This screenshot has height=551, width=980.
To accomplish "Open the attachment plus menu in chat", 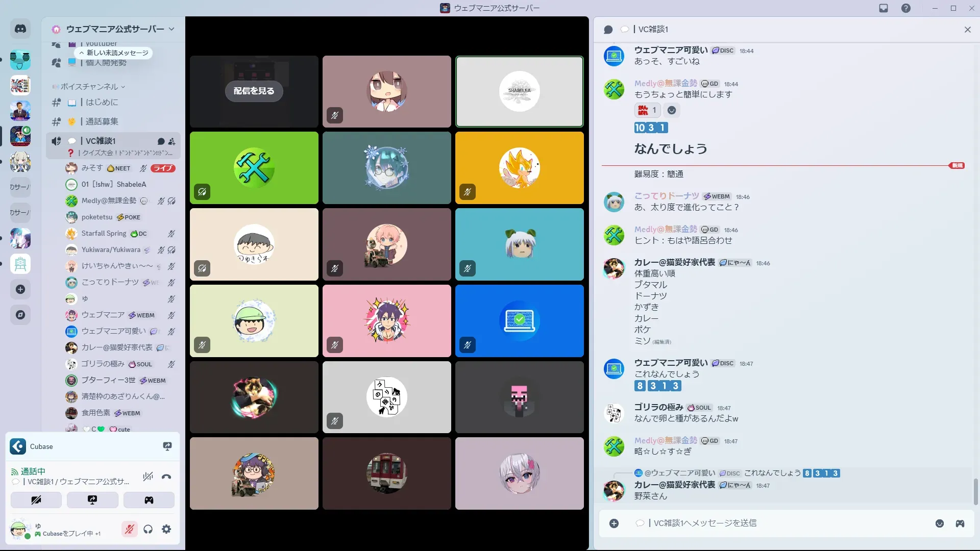I will (x=614, y=523).
